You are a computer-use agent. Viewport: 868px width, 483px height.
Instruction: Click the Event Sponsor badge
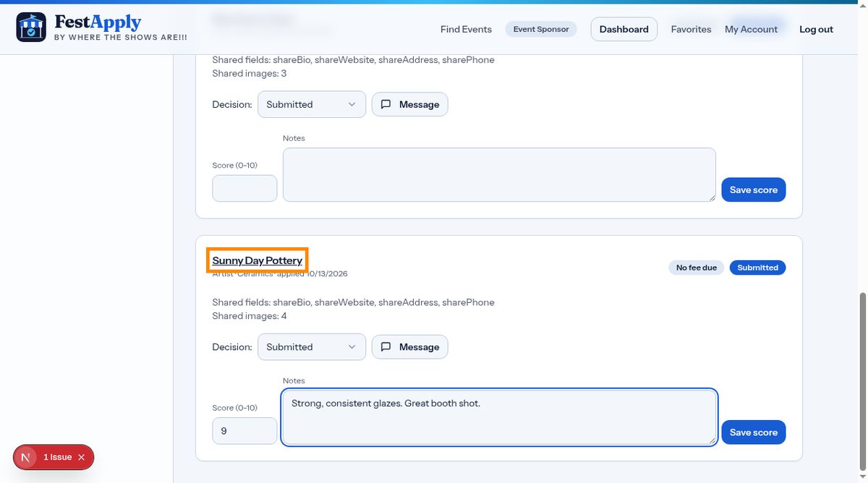pyautogui.click(x=541, y=30)
